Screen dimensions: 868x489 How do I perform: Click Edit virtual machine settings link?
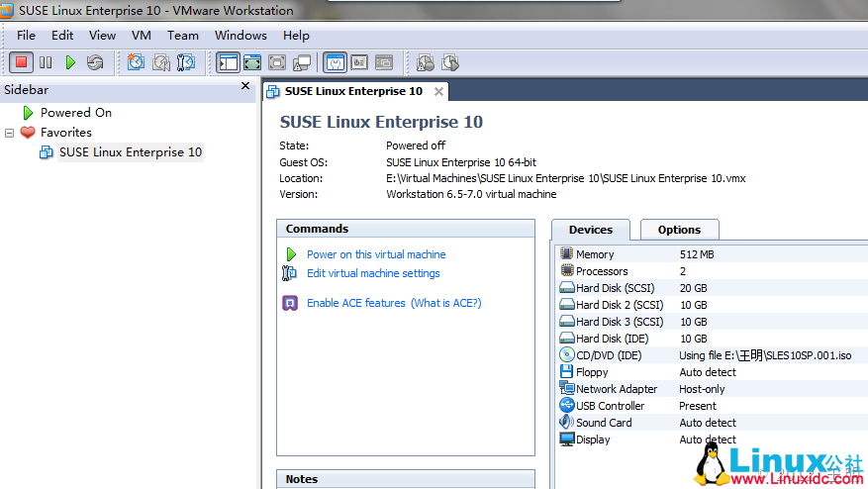click(x=373, y=273)
